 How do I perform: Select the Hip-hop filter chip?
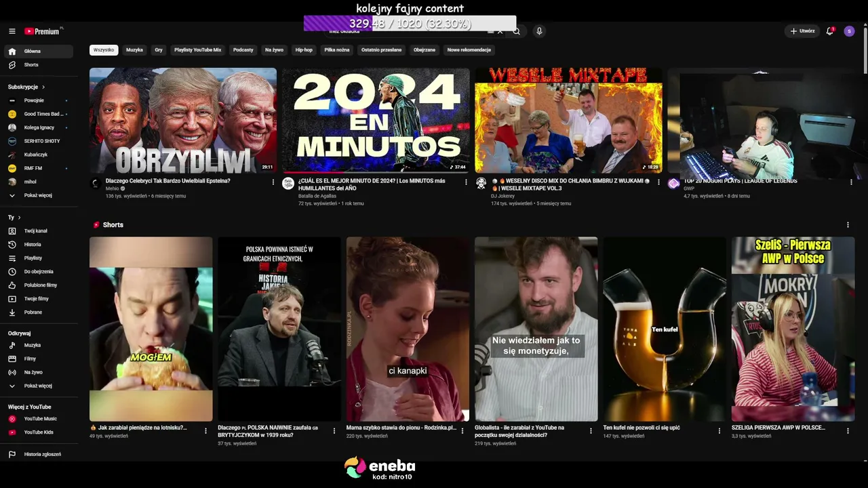tap(304, 50)
